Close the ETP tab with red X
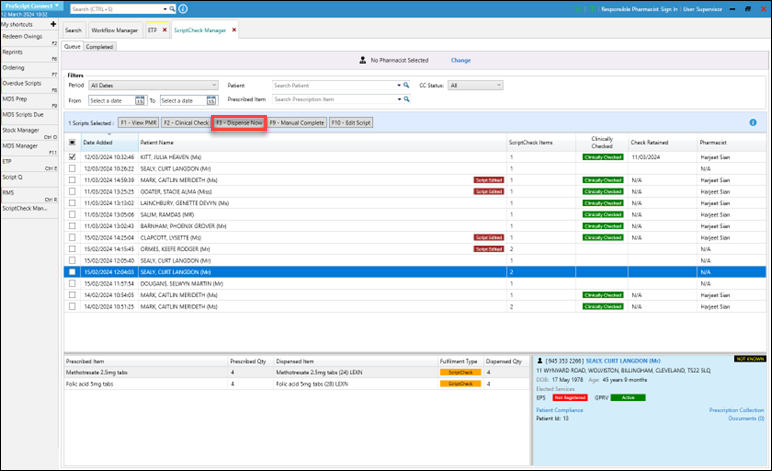 pos(164,30)
